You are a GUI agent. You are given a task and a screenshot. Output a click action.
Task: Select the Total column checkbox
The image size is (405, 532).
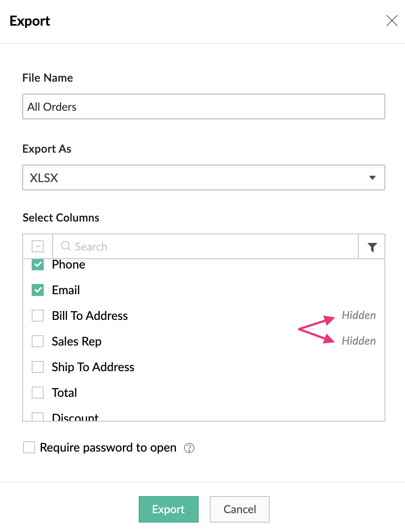38,393
